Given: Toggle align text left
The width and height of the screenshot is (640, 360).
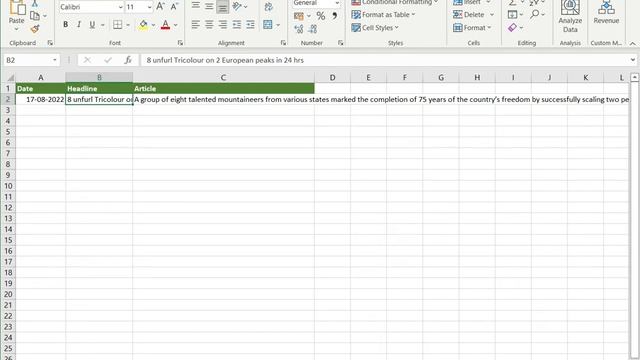Looking at the screenshot, I should pos(196,25).
